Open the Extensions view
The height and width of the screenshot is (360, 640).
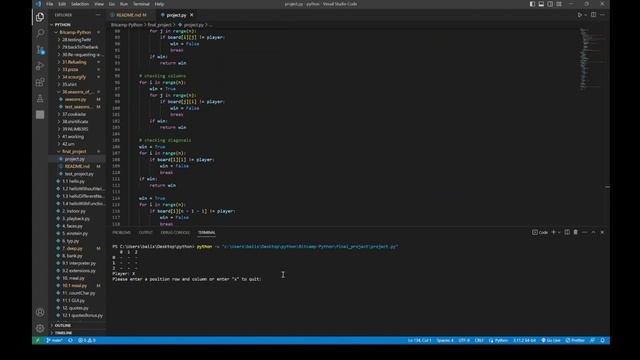40,82
